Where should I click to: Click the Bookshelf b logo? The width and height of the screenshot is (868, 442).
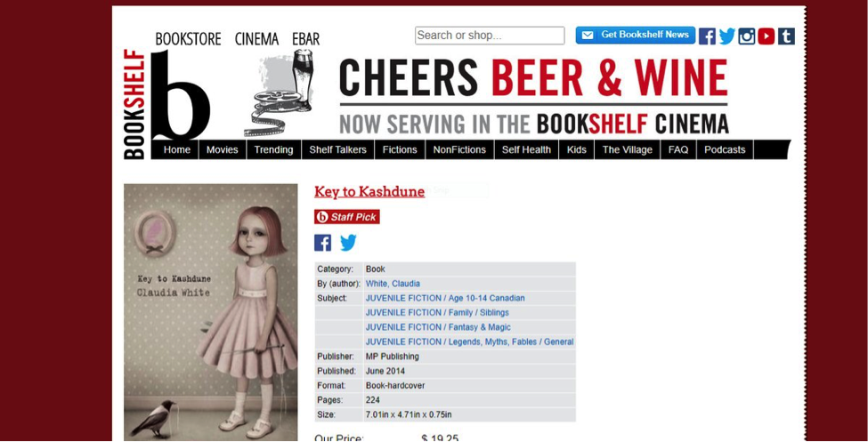tap(166, 94)
